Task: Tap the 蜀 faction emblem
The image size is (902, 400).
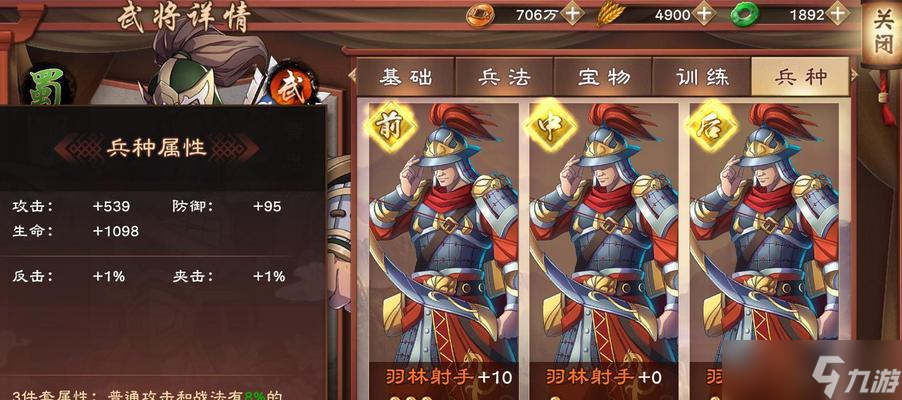Action: (49, 87)
